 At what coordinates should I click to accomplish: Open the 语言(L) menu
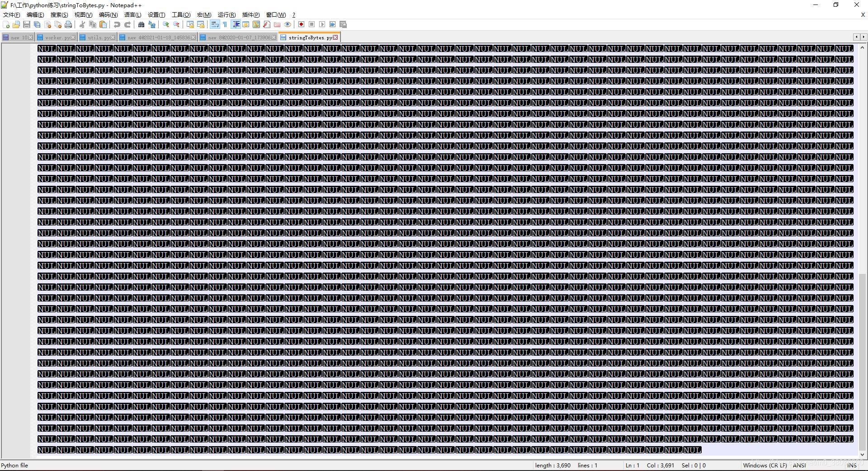132,15
